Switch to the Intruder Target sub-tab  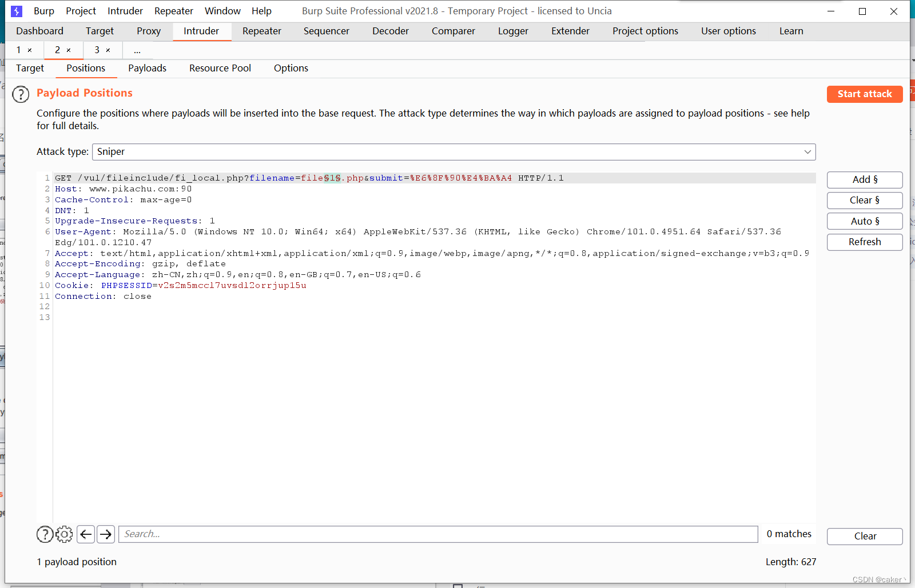(x=30, y=68)
